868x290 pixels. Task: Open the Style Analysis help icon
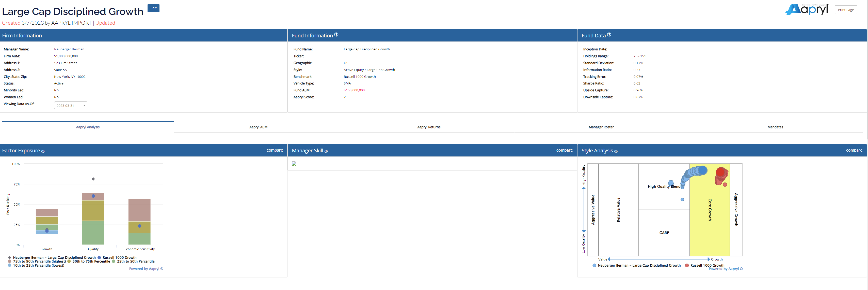tap(616, 151)
